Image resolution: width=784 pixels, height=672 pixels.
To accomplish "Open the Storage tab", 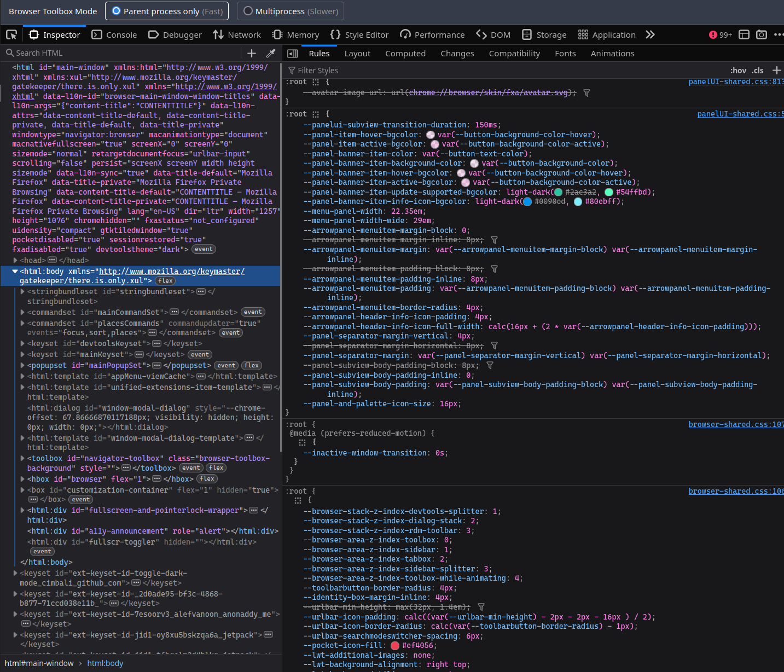I will click(544, 34).
